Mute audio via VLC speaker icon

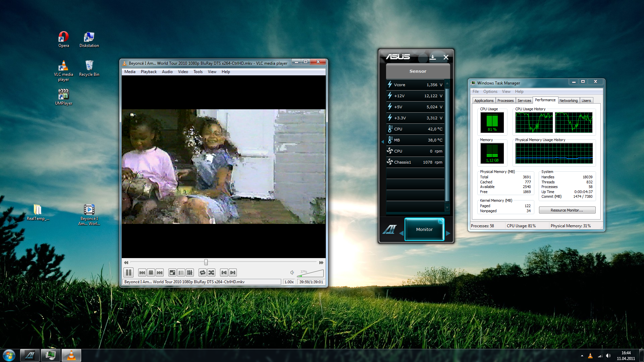click(x=292, y=273)
